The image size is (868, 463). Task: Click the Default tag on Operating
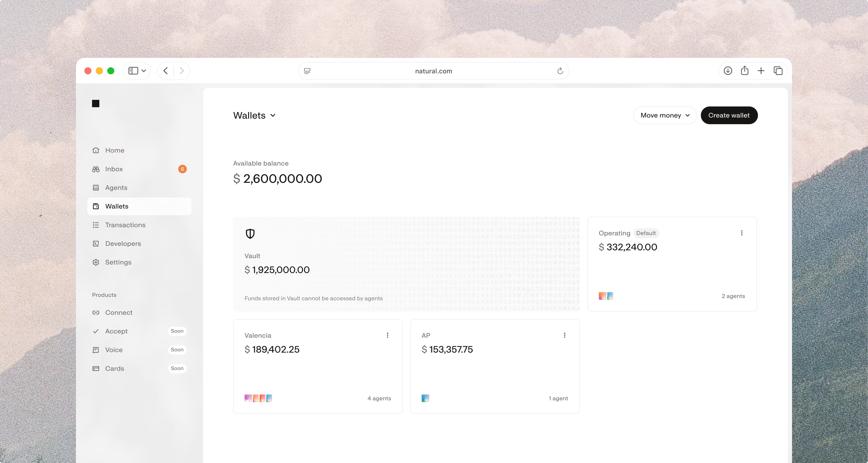click(646, 233)
